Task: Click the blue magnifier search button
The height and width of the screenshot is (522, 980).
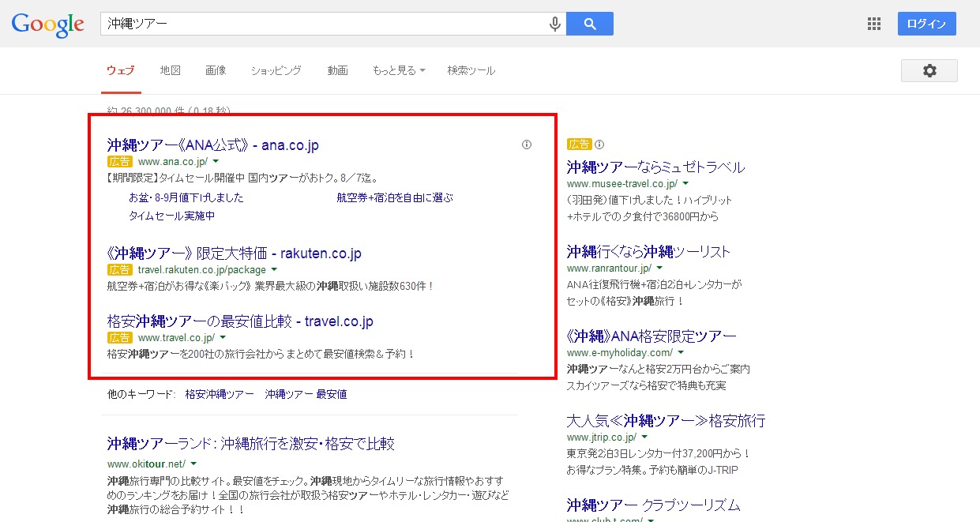Action: pyautogui.click(x=590, y=24)
